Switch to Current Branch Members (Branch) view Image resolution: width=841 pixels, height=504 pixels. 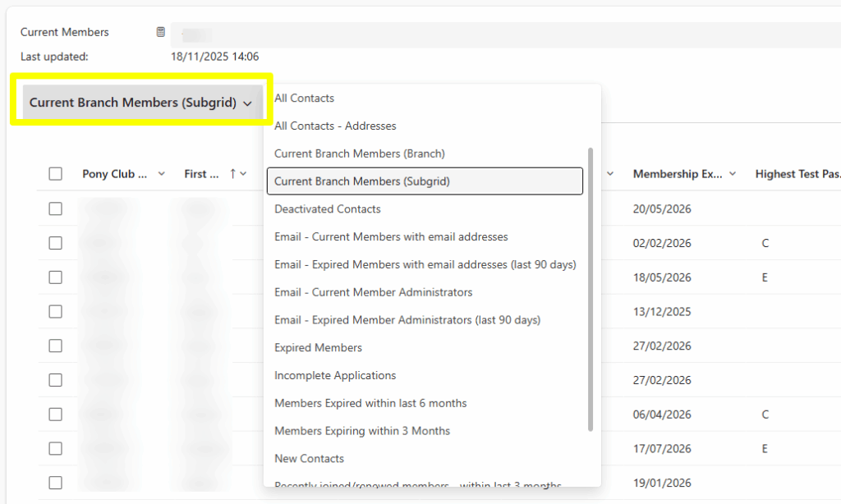pyautogui.click(x=359, y=153)
